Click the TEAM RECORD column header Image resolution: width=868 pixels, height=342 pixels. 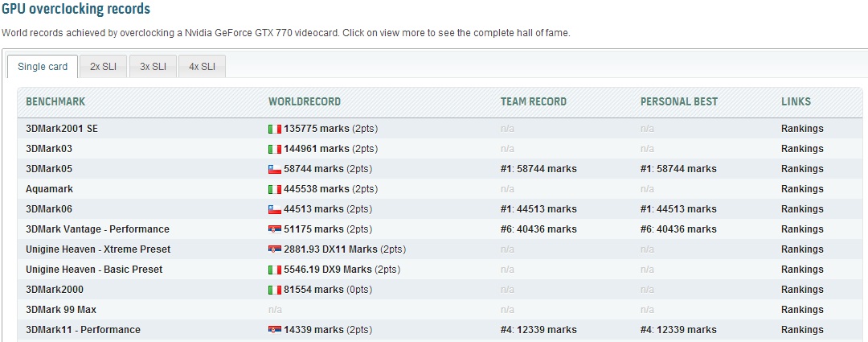[534, 102]
